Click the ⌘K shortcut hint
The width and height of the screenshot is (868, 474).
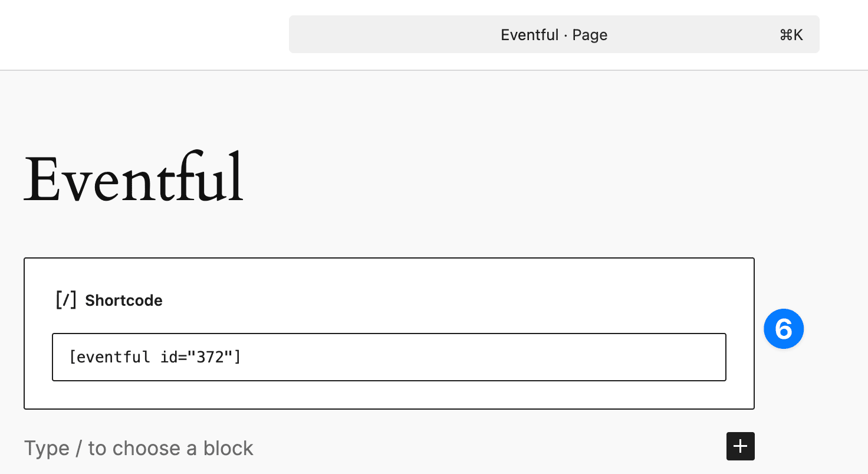coord(791,35)
